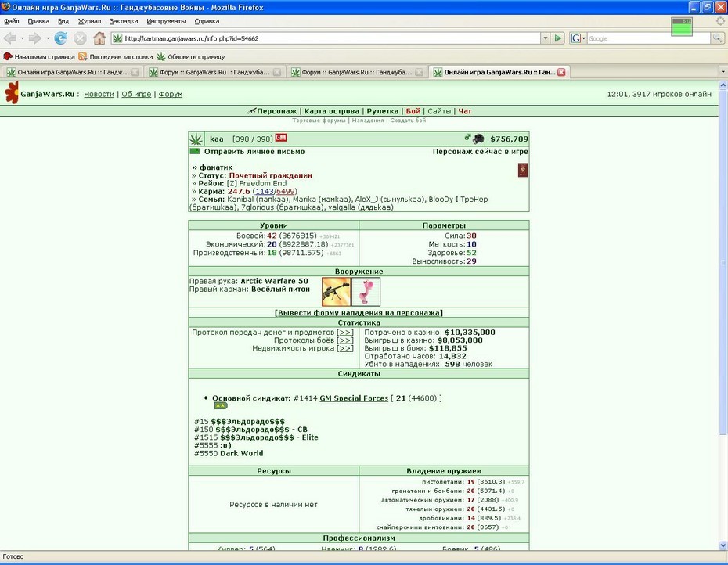728x565 pixels.
Task: Close the active GanjaWars tab
Action: (x=561, y=72)
